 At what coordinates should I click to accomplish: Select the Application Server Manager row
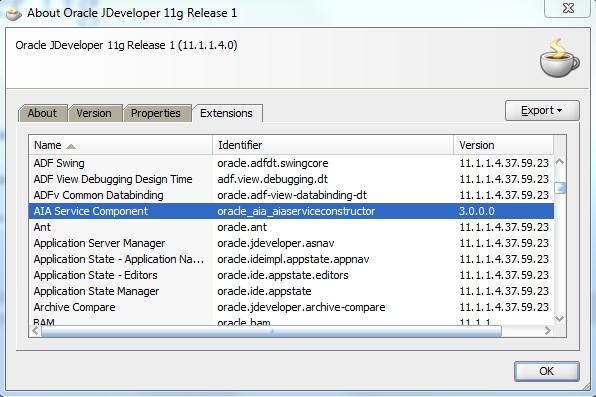[291, 243]
